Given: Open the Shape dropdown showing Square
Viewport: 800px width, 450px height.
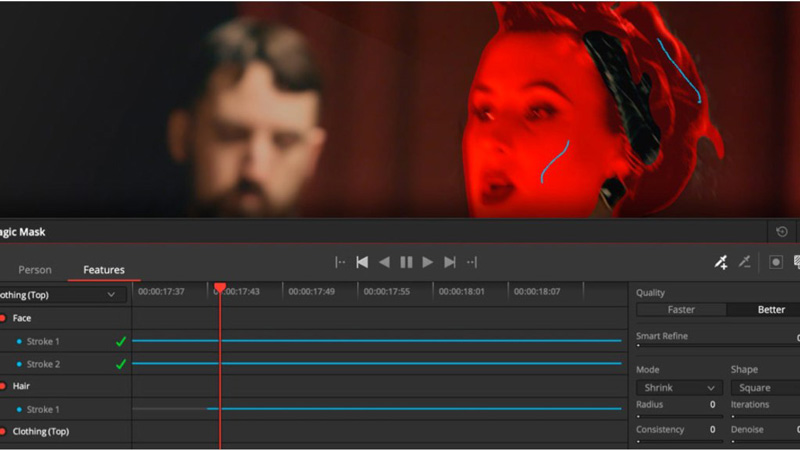Looking at the screenshot, I should click(x=765, y=387).
